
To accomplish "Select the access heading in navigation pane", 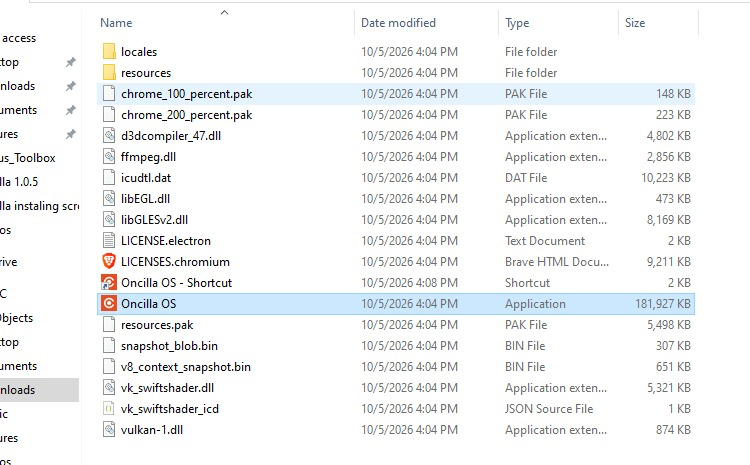I will pyautogui.click(x=19, y=38).
